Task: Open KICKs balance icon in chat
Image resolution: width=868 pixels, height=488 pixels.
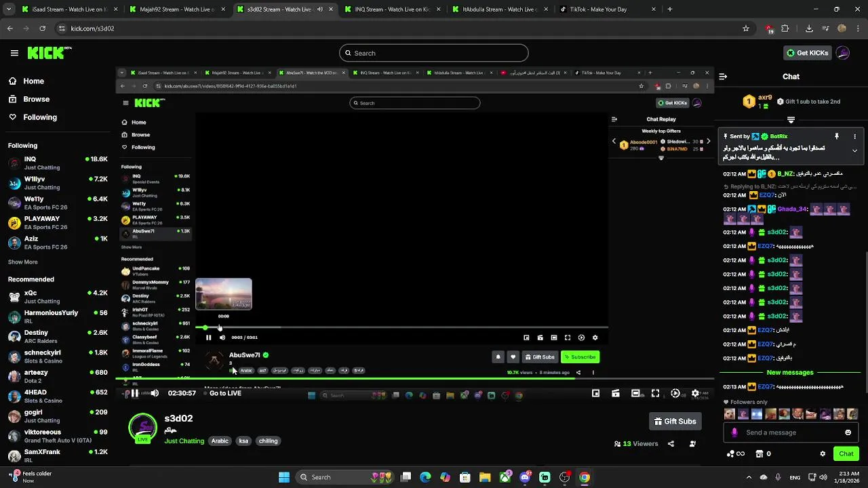Action: point(735,454)
